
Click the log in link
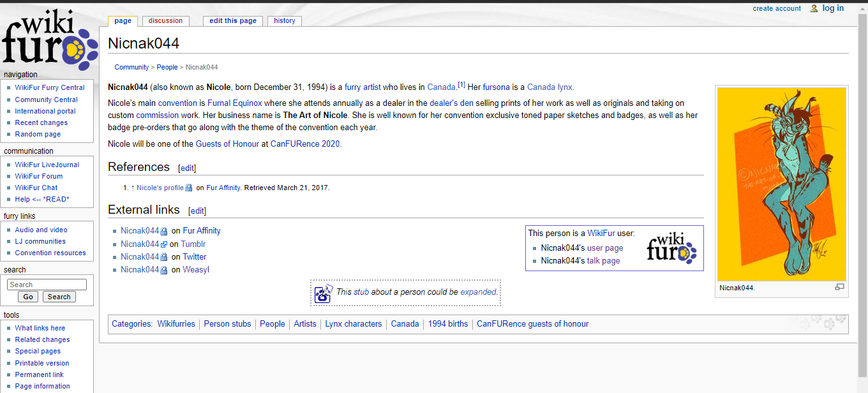pos(833,8)
